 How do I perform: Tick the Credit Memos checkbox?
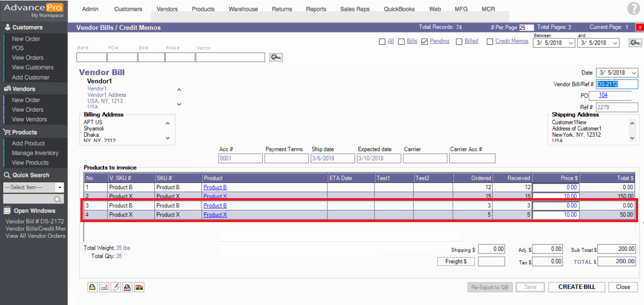(x=490, y=42)
